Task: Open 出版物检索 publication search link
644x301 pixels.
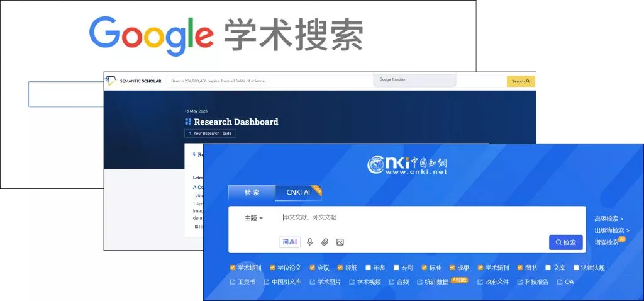Action: (x=612, y=230)
